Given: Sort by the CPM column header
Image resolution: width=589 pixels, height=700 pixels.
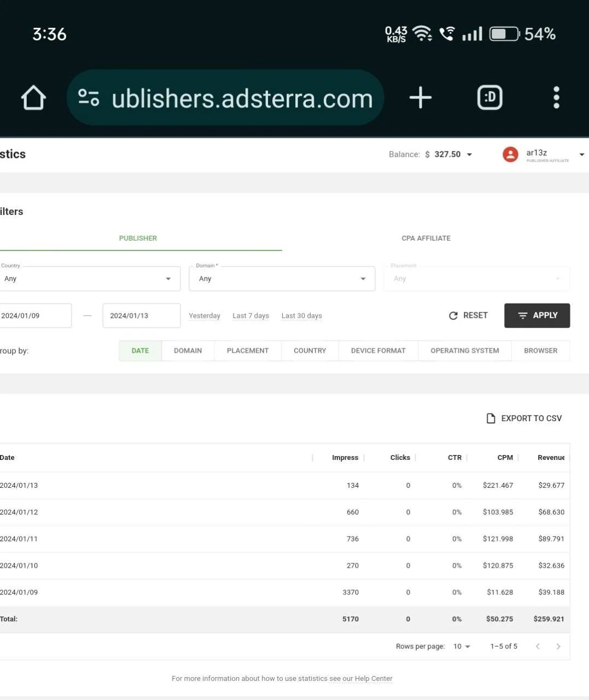Looking at the screenshot, I should pyautogui.click(x=505, y=458).
